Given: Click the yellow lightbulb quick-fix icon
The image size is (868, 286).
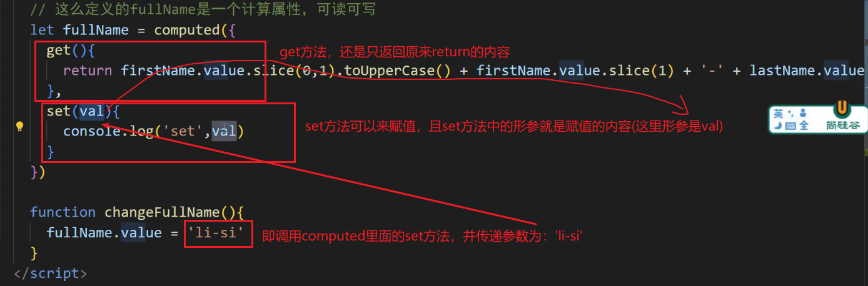Looking at the screenshot, I should tap(19, 126).
